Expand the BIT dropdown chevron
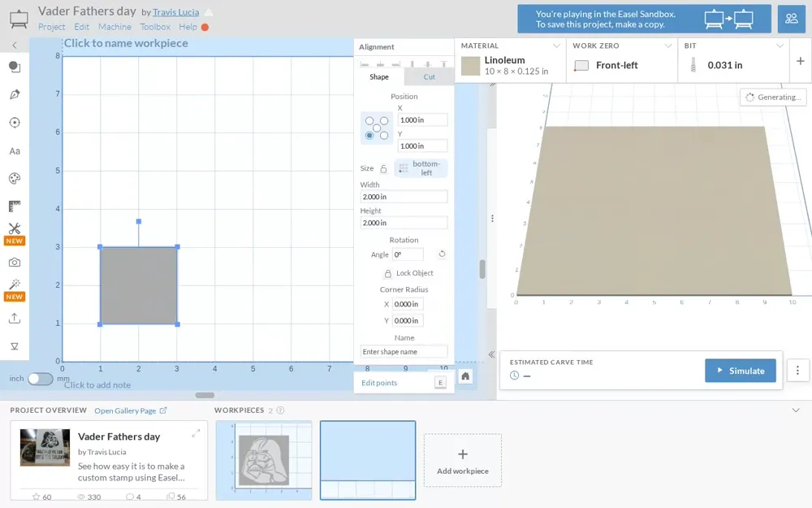 point(780,46)
